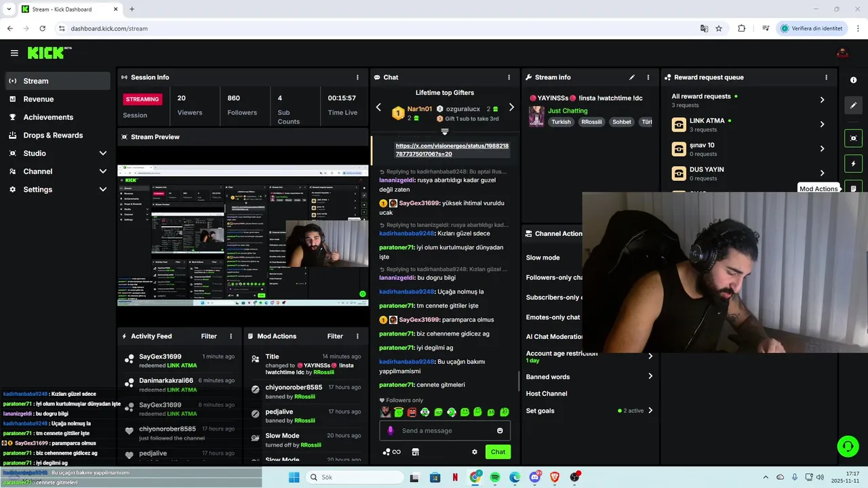Open chat settings gear icon

pyautogui.click(x=475, y=452)
